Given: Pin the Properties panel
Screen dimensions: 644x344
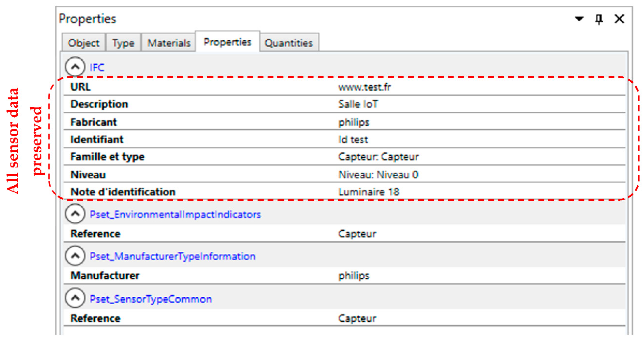Looking at the screenshot, I should point(599,19).
